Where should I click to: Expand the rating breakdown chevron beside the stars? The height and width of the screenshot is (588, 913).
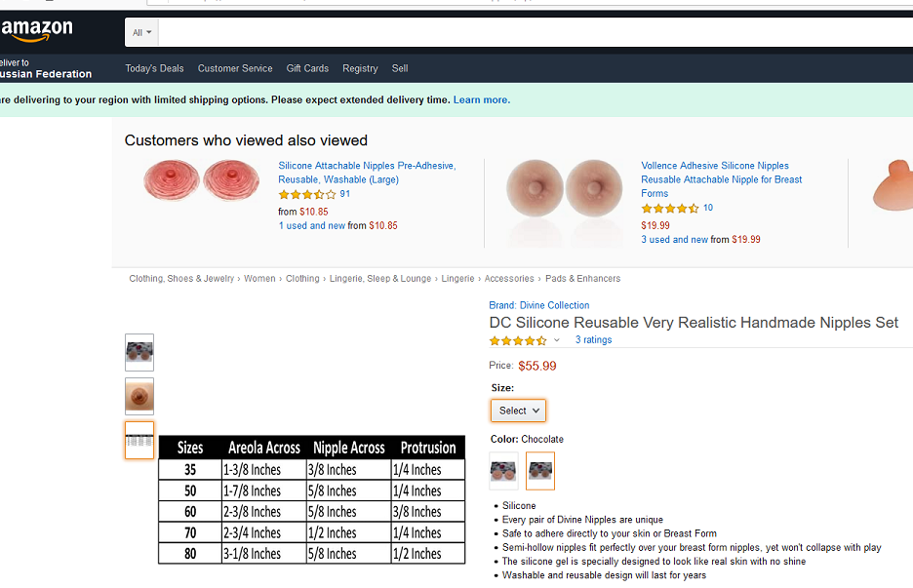(557, 340)
